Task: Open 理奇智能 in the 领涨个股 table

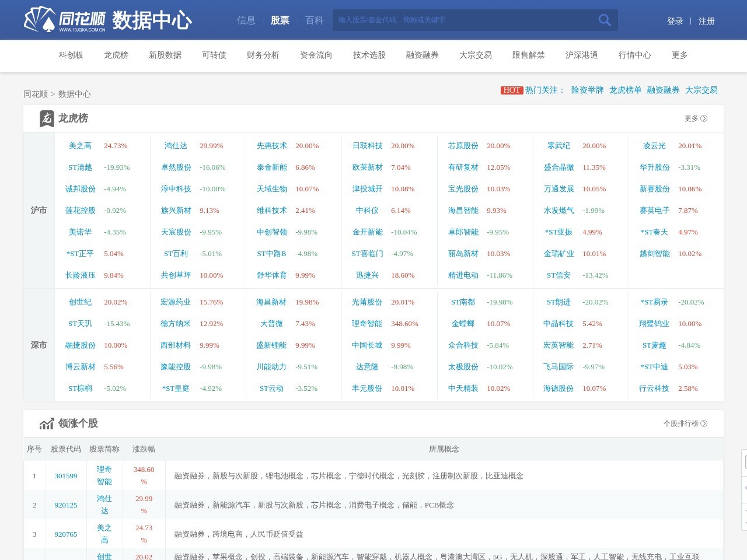Action: tap(104, 476)
